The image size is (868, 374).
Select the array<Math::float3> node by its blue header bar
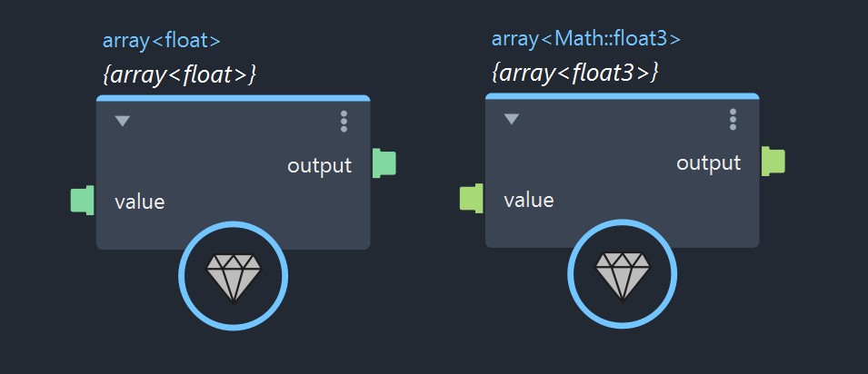point(622,95)
